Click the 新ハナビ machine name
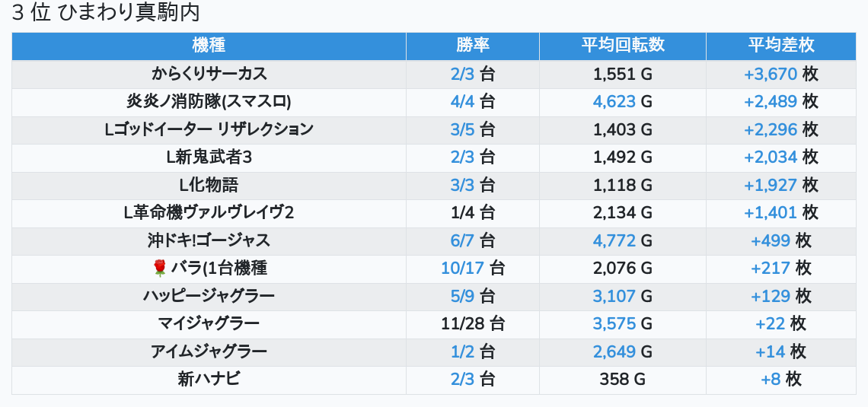868x407 pixels. pos(209,379)
